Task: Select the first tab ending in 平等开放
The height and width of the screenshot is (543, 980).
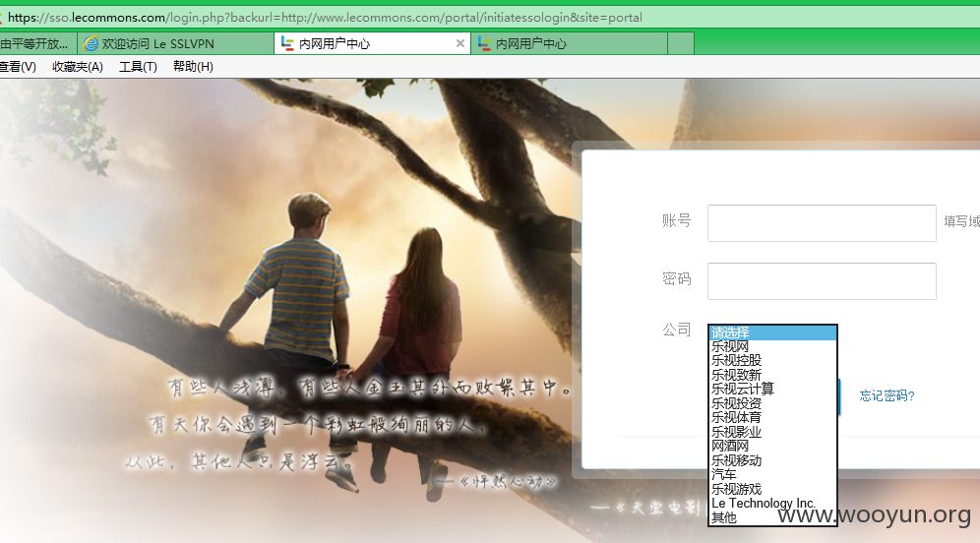Action: click(x=37, y=43)
